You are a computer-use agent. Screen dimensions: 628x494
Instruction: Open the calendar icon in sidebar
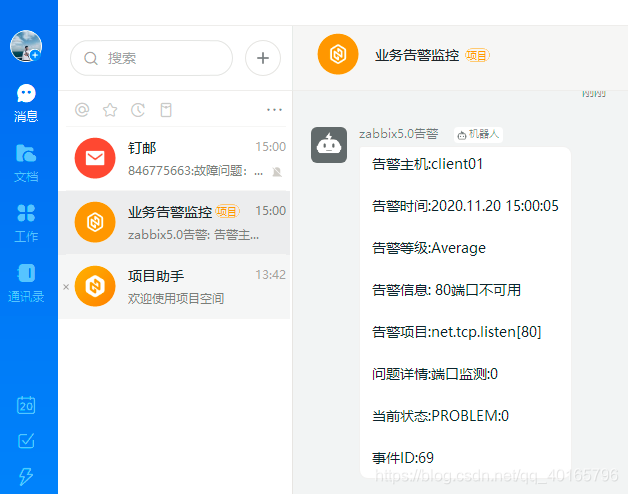click(x=26, y=405)
